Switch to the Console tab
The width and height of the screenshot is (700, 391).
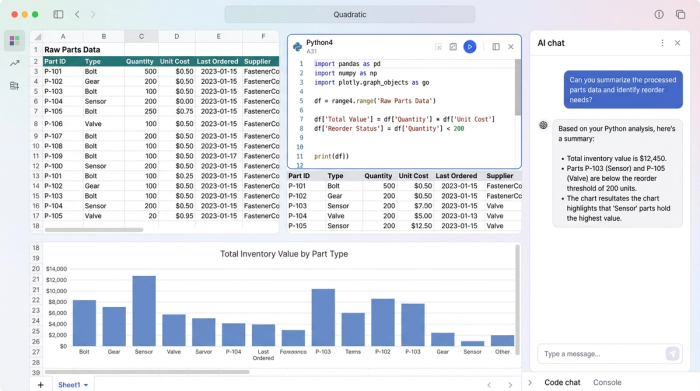click(607, 383)
